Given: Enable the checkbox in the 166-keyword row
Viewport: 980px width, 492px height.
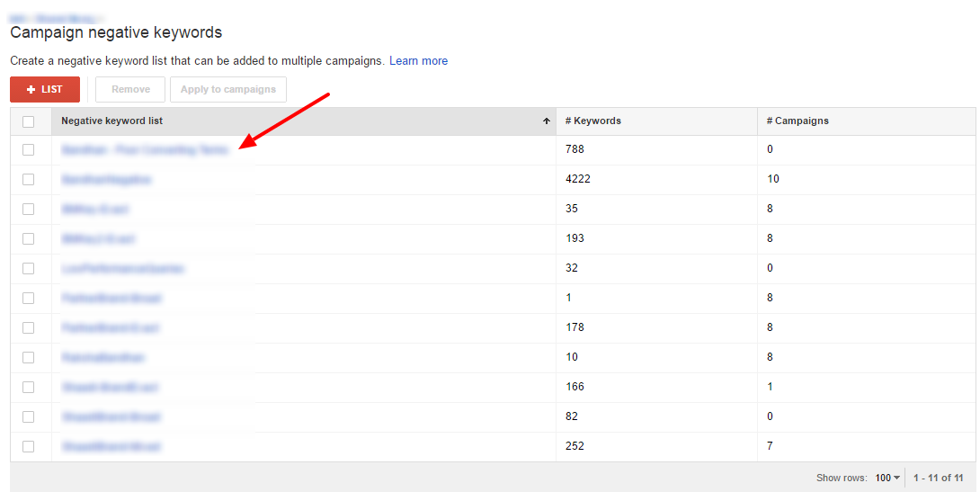Looking at the screenshot, I should pos(28,387).
